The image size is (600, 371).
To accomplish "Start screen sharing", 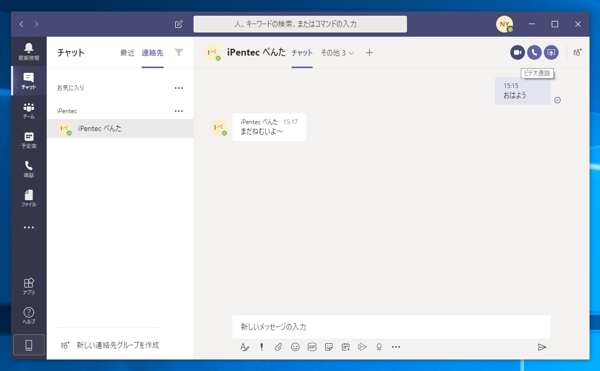I will click(x=551, y=52).
